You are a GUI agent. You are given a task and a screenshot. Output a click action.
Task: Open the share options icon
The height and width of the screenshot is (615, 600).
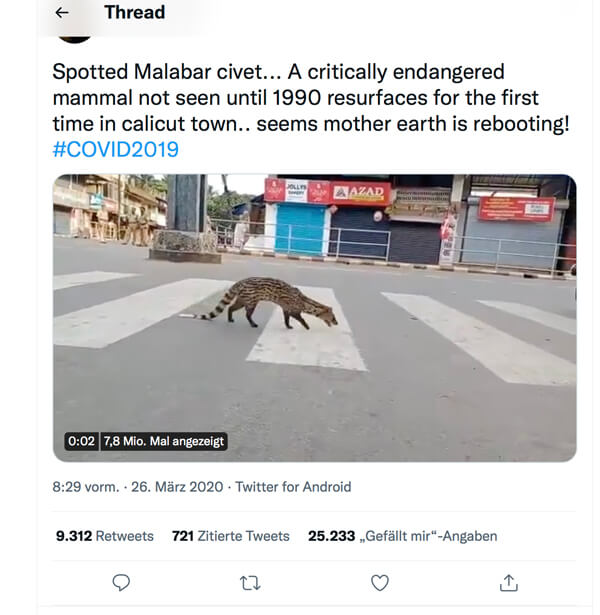(x=509, y=582)
